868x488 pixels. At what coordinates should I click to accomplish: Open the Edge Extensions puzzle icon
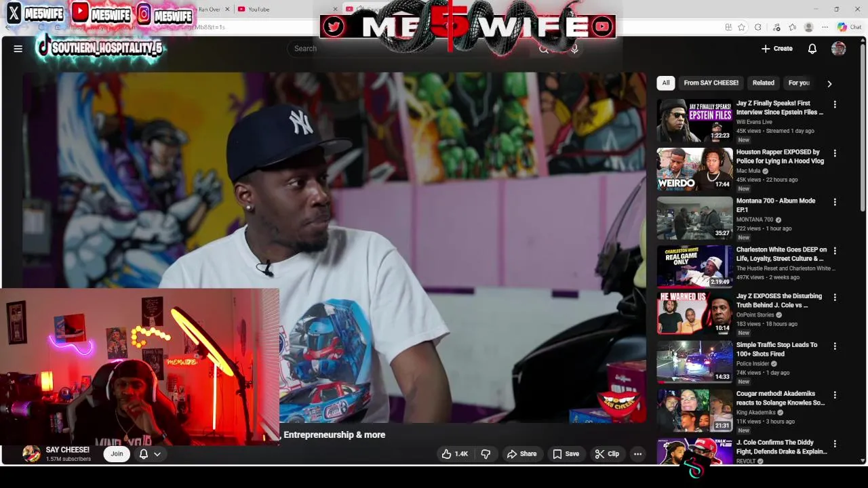point(758,27)
